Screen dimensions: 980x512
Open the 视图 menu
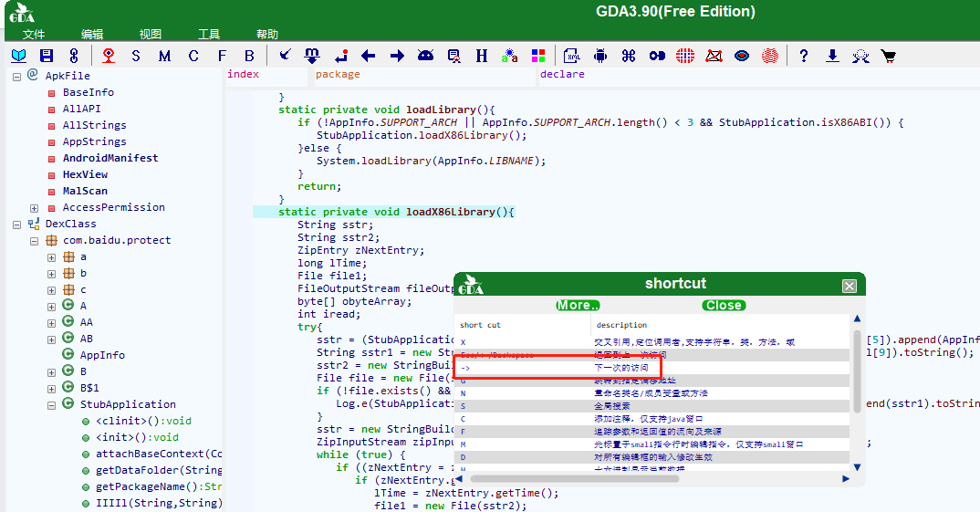pyautogui.click(x=150, y=34)
